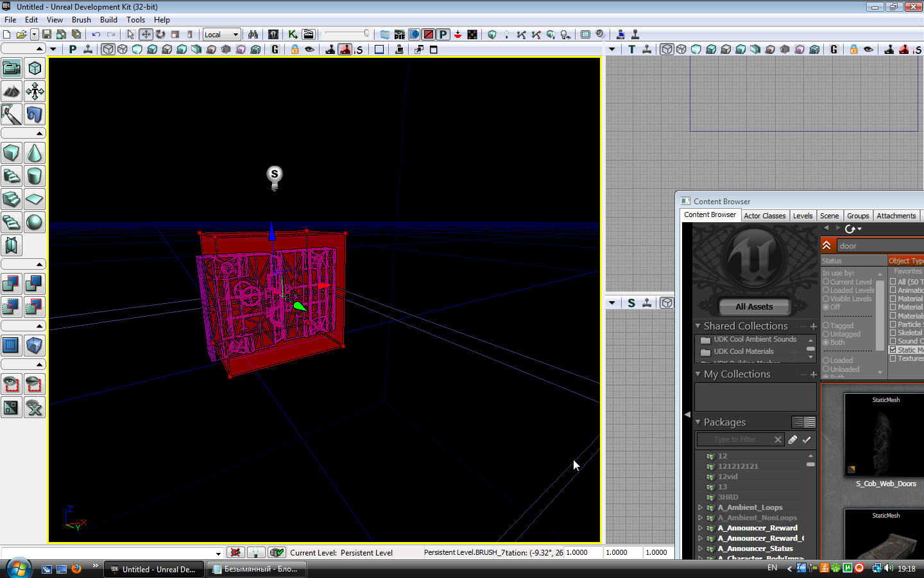This screenshot has width=924, height=578.
Task: Check the Static Meshes object type filter
Action: (893, 350)
